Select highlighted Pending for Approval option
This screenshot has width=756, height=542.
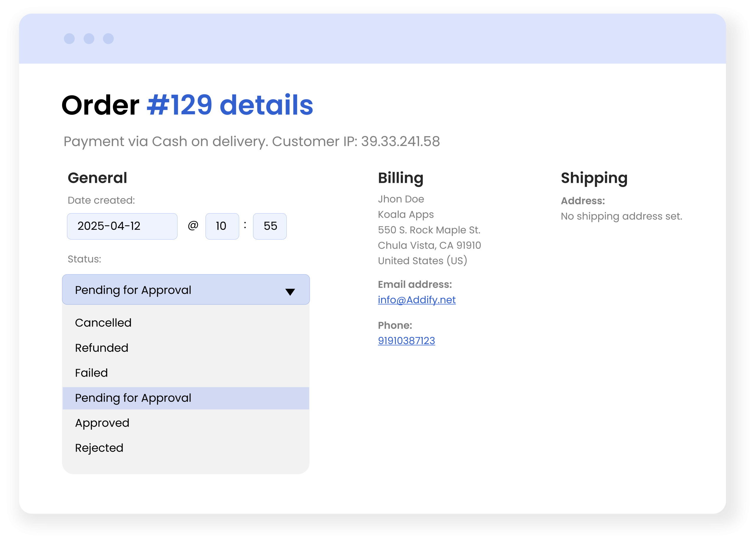[133, 398]
